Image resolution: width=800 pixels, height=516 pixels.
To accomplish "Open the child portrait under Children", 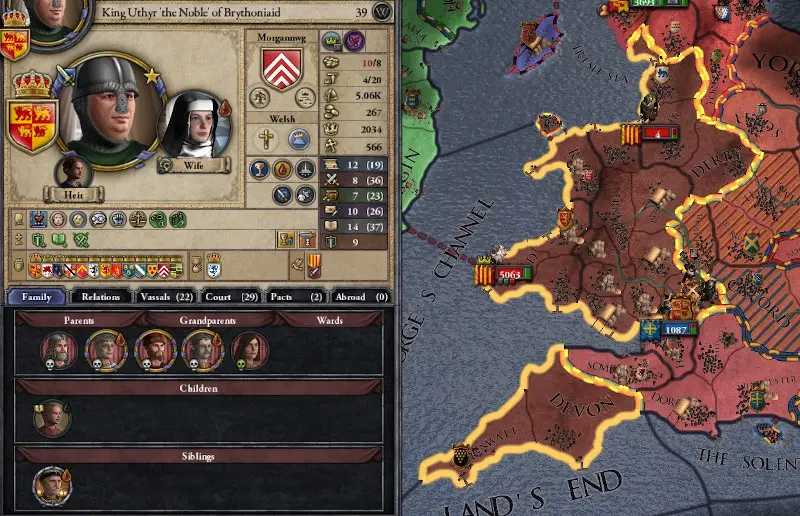I will pyautogui.click(x=51, y=419).
